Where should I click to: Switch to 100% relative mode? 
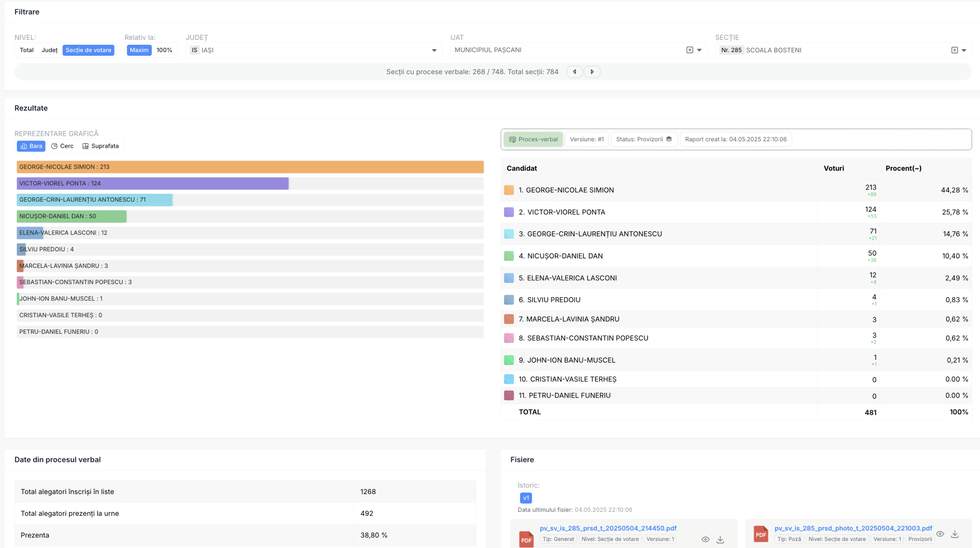click(x=164, y=50)
